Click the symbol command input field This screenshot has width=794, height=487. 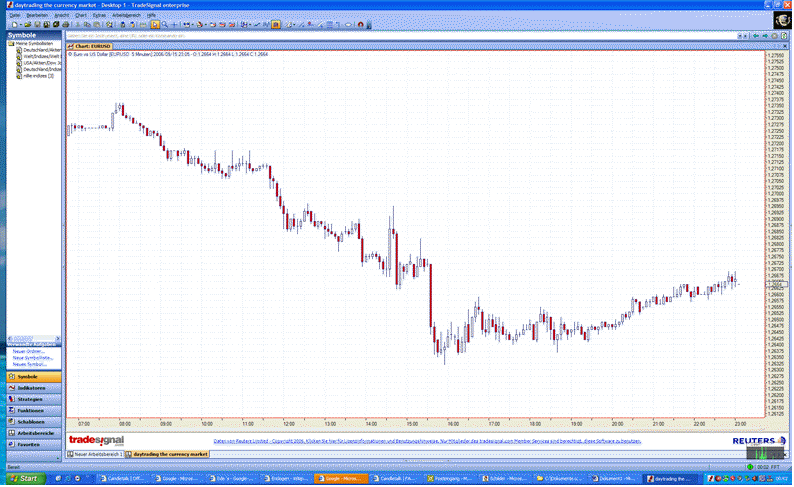[400, 35]
